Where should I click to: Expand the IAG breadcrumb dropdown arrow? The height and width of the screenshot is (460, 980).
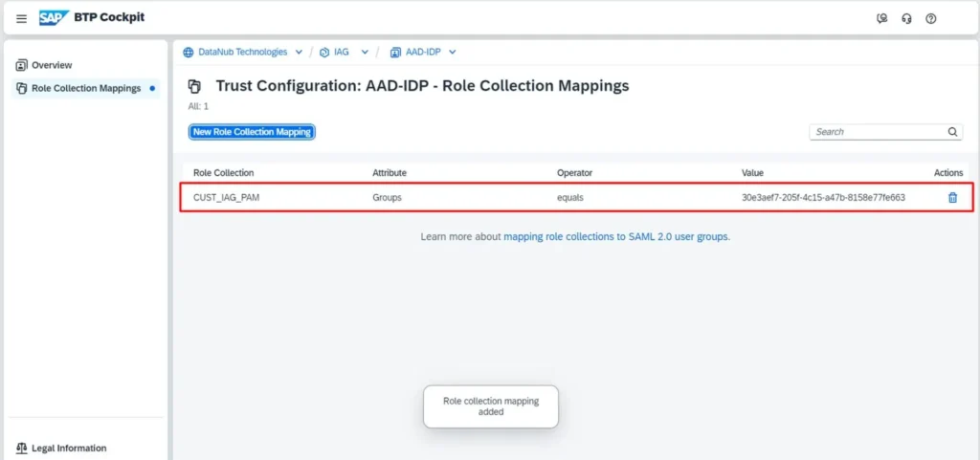pos(365,52)
